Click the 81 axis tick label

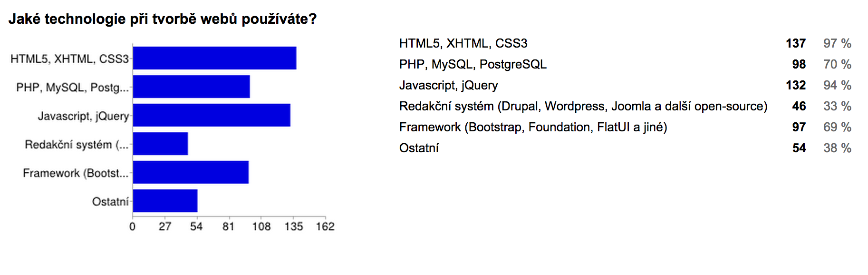click(229, 226)
